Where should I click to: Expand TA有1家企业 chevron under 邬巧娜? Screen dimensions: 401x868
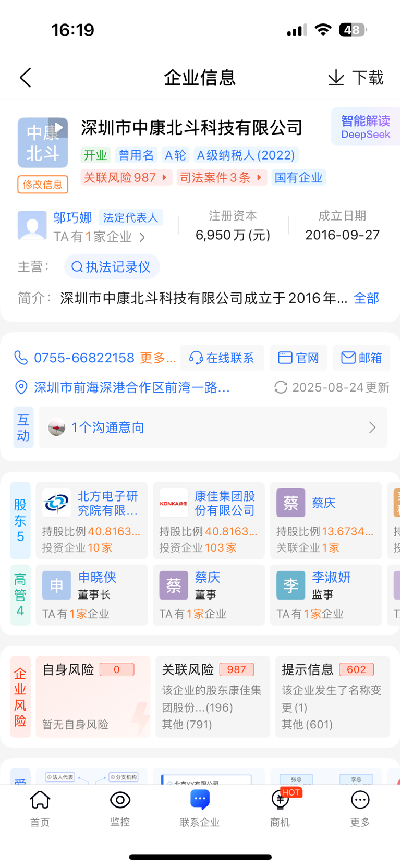pyautogui.click(x=142, y=238)
